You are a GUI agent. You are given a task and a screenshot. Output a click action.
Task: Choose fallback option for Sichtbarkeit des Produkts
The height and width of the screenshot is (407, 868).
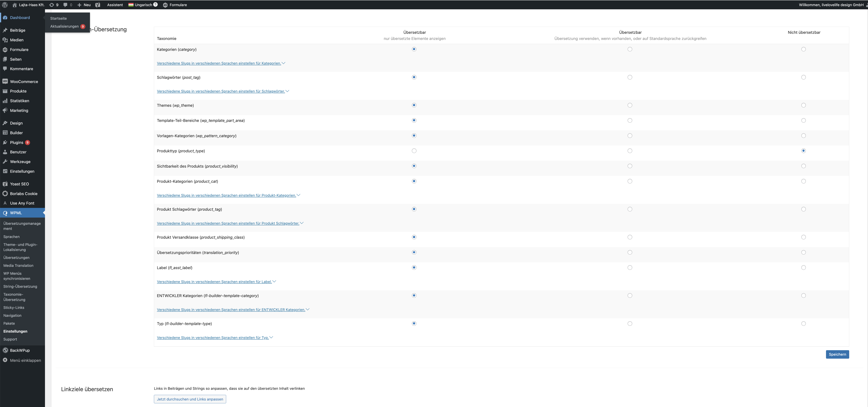(x=630, y=166)
